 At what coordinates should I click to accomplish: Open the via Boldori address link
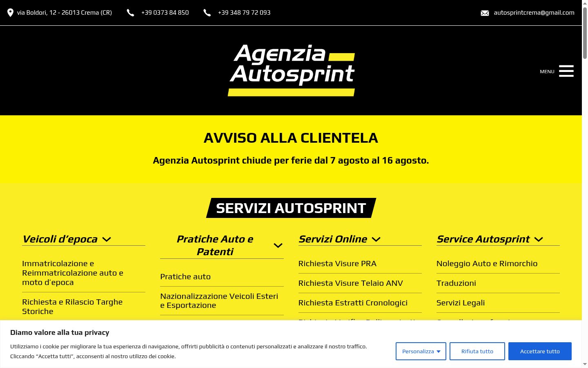pos(65,13)
